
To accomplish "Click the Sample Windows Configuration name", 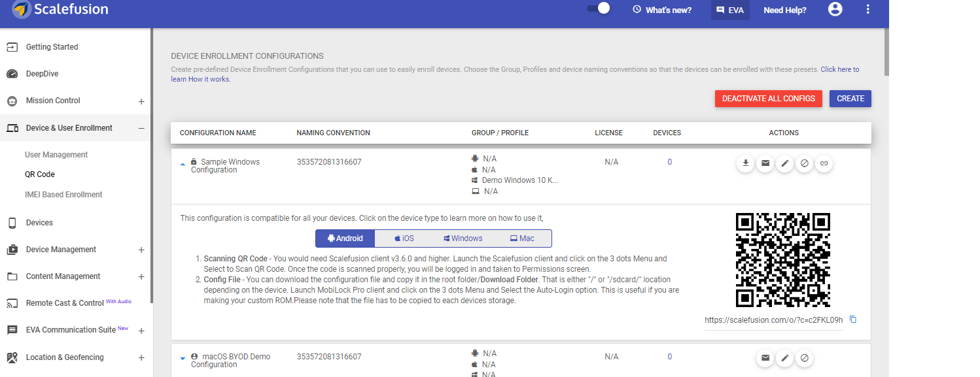I will pos(225,166).
